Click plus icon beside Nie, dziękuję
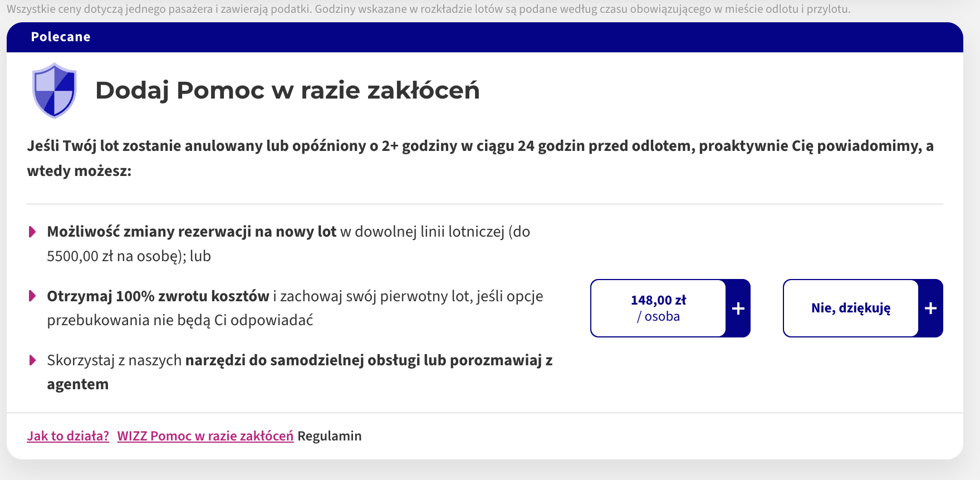Image resolution: width=980 pixels, height=480 pixels. 931,308
